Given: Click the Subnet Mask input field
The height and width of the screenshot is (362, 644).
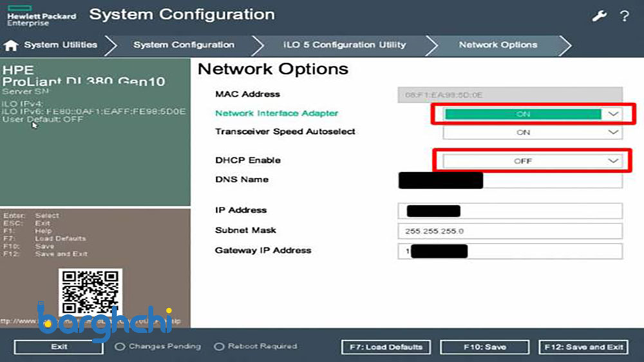Looking at the screenshot, I should tap(510, 231).
